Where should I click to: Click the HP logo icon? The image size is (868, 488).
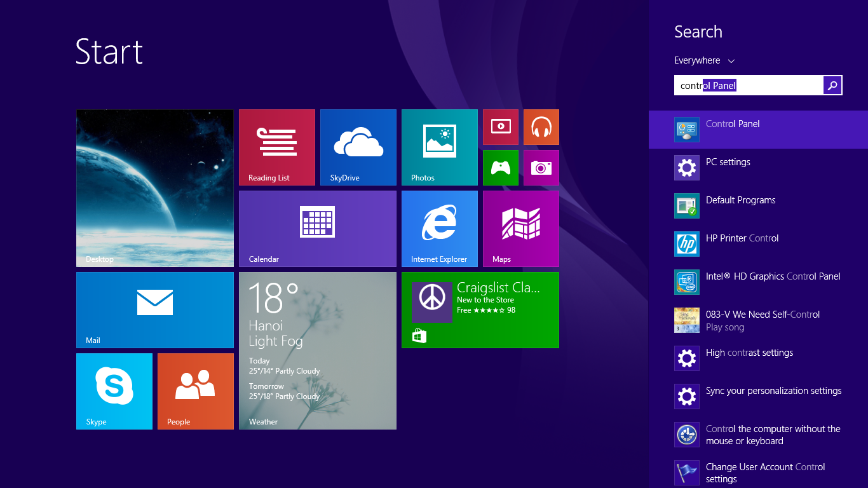pyautogui.click(x=687, y=244)
